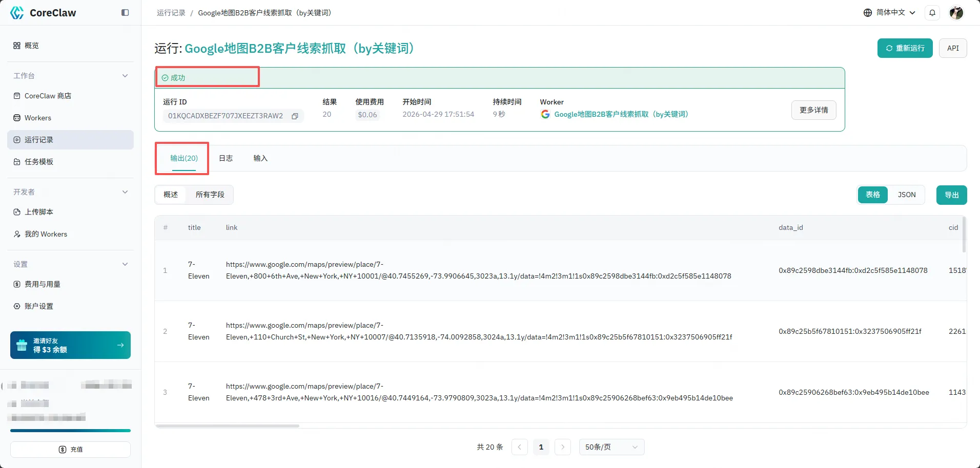Click the 成功 status check icon
The width and height of the screenshot is (980, 468).
point(165,78)
